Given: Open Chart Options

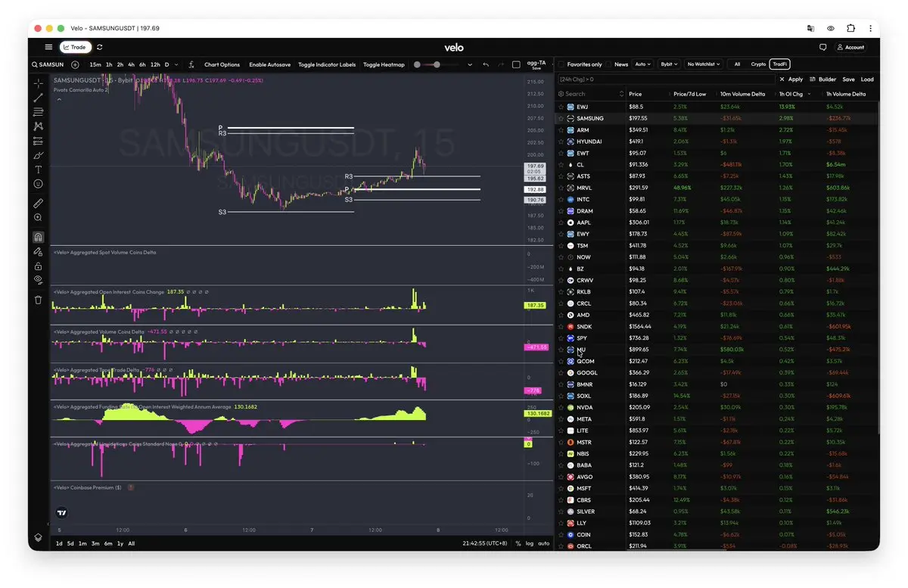Looking at the screenshot, I should tap(222, 64).
